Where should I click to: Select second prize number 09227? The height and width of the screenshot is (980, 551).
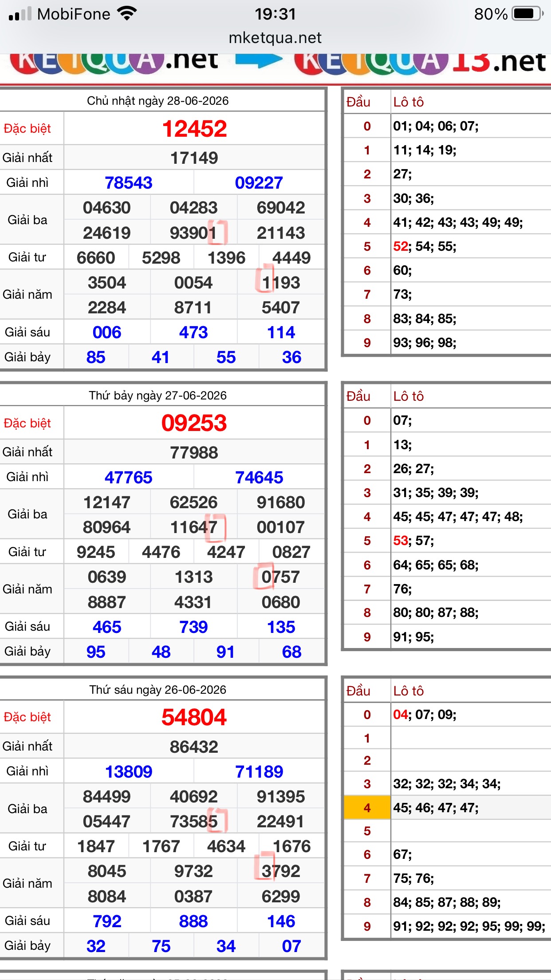(259, 183)
